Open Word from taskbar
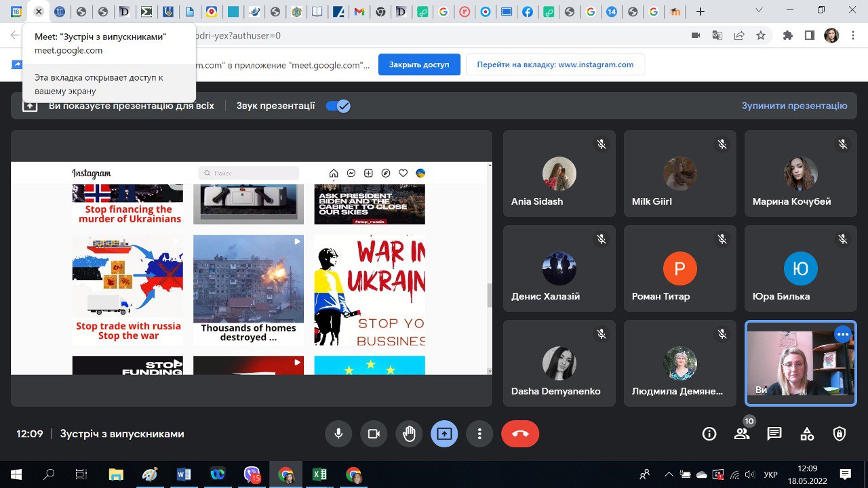 point(184,474)
